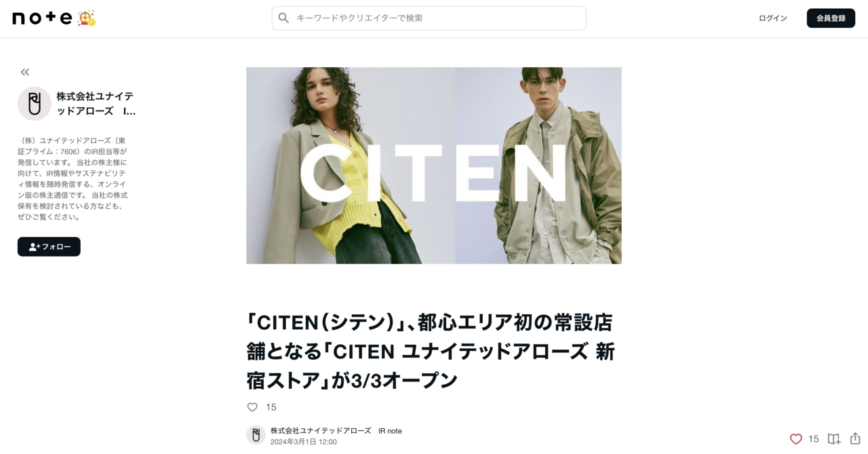This screenshot has height=454, width=868.
Task: Click the note logo in the header
Action: (x=42, y=18)
